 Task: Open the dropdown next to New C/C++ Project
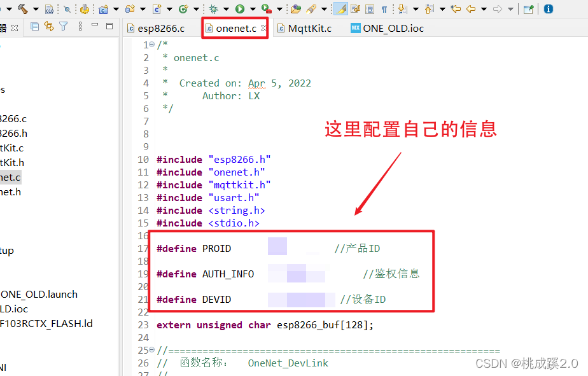click(116, 9)
